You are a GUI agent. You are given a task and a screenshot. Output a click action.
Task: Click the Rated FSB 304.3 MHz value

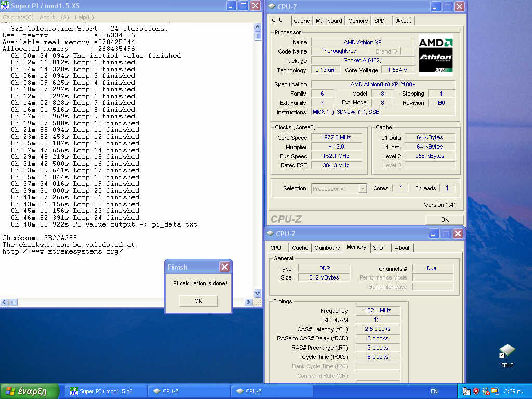coord(336,165)
